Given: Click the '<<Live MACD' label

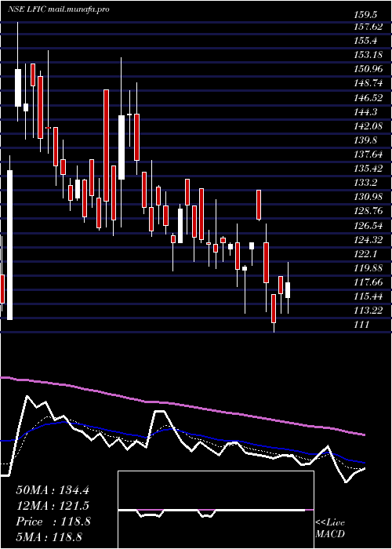Looking at the screenshot, I should [330, 529].
